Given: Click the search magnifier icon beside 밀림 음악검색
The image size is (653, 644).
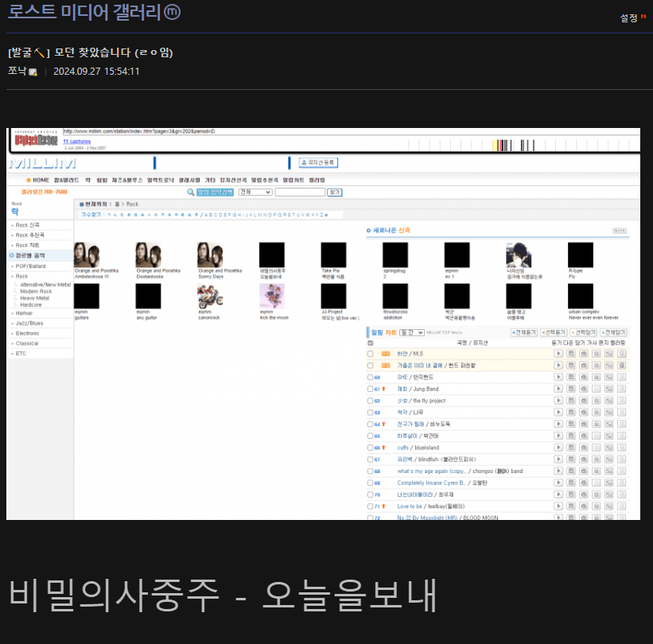Looking at the screenshot, I should click(191, 192).
